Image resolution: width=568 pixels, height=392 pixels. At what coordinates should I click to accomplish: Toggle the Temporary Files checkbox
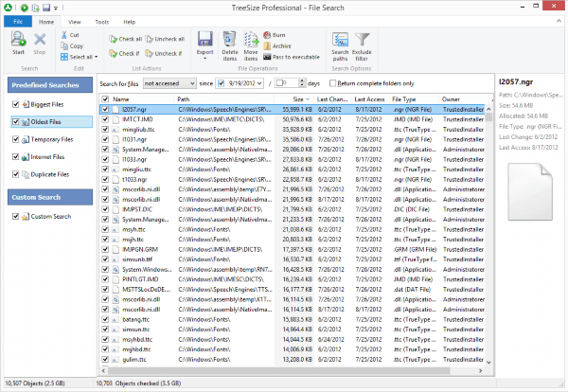[15, 139]
